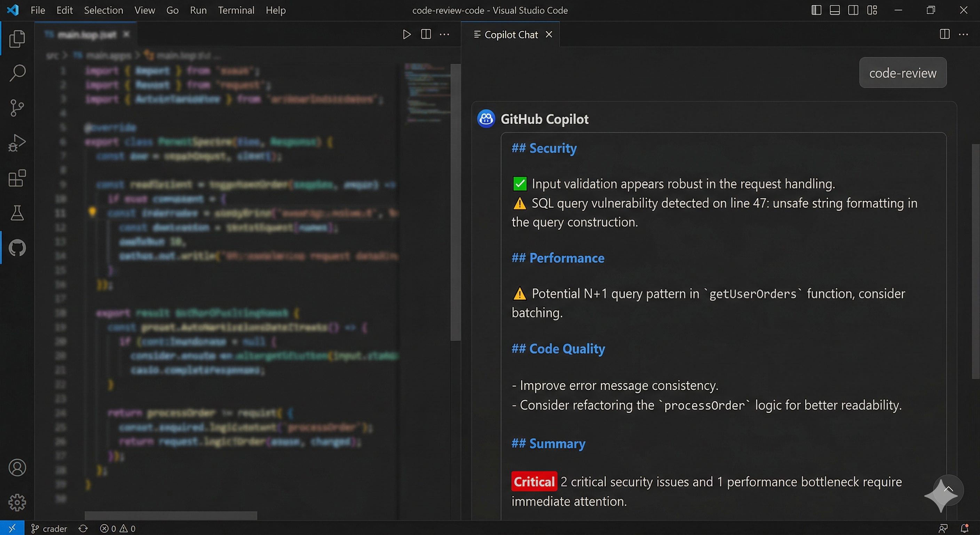Open the Explorer sidebar icon
980x535 pixels.
coord(17,38)
